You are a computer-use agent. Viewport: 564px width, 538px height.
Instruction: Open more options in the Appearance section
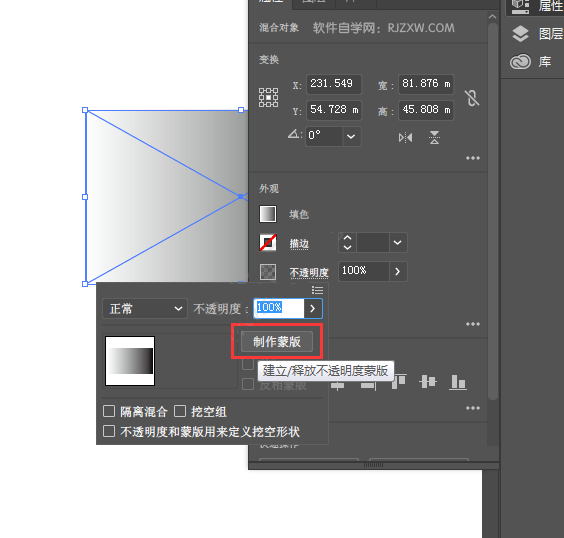coord(473,324)
